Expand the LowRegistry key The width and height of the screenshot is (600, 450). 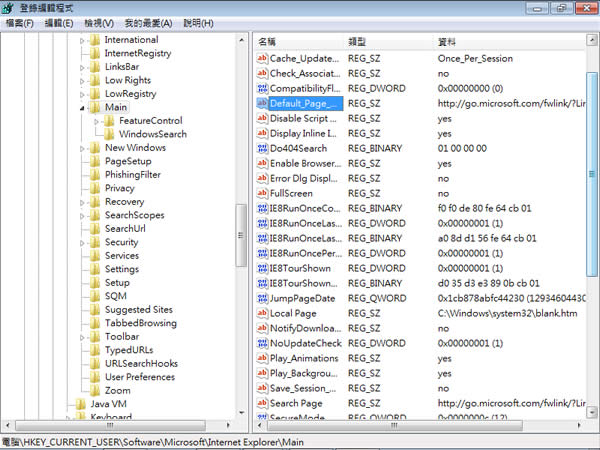point(82,94)
